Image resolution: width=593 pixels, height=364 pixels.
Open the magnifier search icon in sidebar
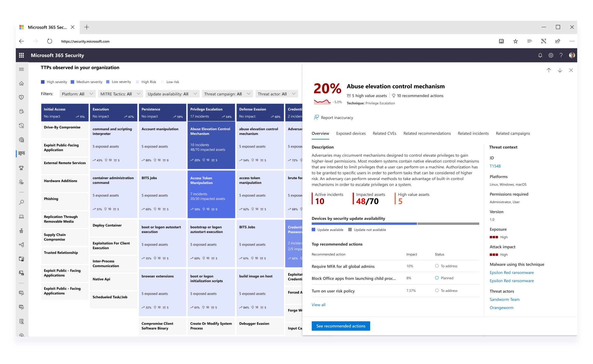tap(21, 202)
